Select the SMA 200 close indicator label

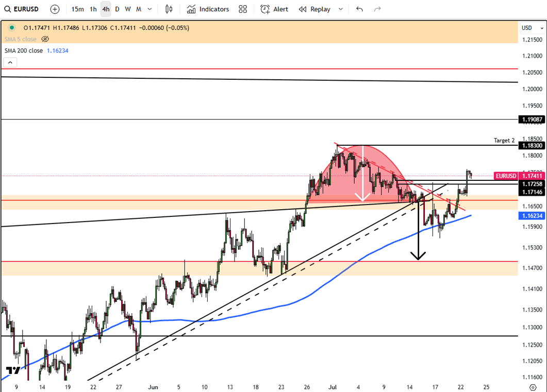click(x=24, y=50)
